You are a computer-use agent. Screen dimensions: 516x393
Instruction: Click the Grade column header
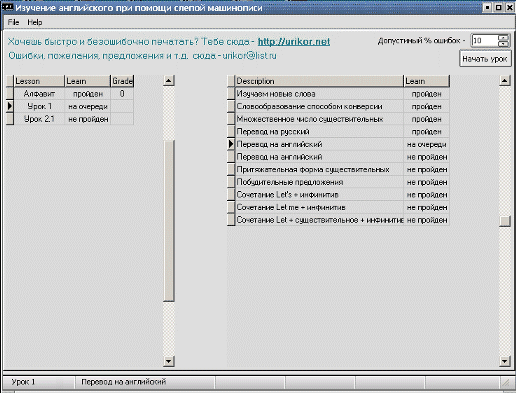coord(122,81)
